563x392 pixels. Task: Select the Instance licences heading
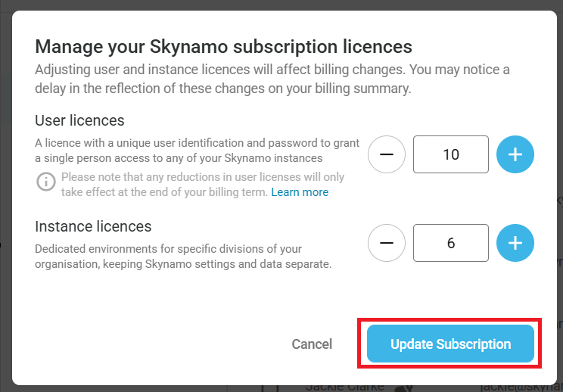click(x=93, y=226)
